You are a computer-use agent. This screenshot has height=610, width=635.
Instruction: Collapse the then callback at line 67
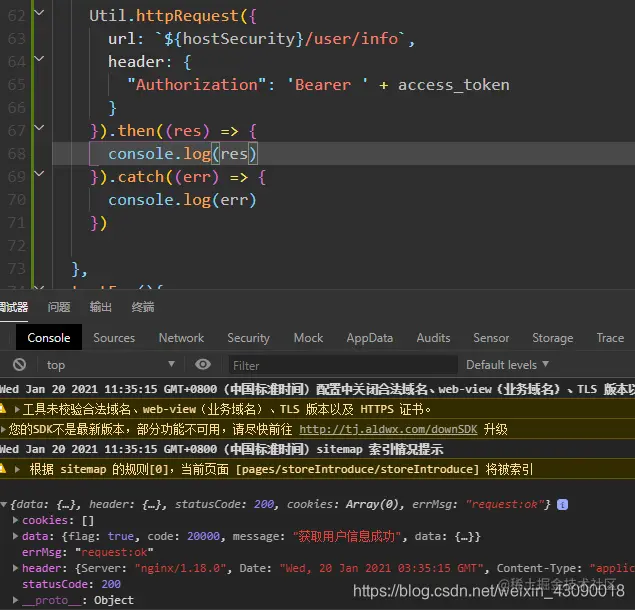point(39,128)
